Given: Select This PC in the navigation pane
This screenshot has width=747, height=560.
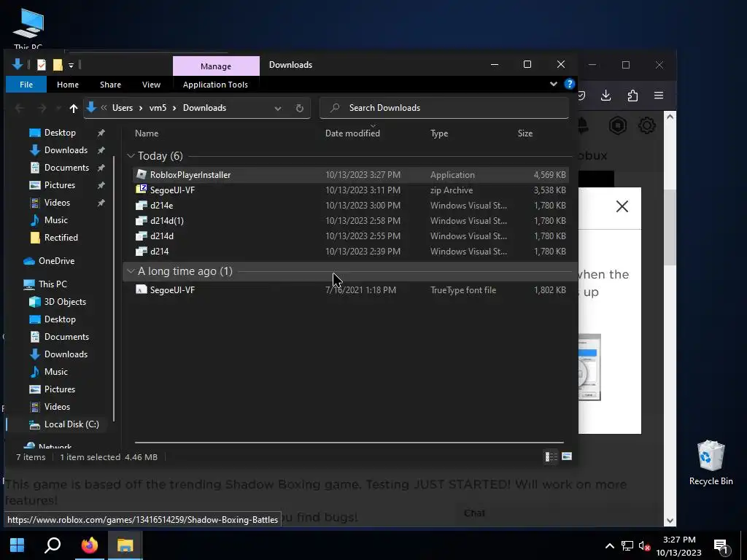Looking at the screenshot, I should (x=53, y=284).
